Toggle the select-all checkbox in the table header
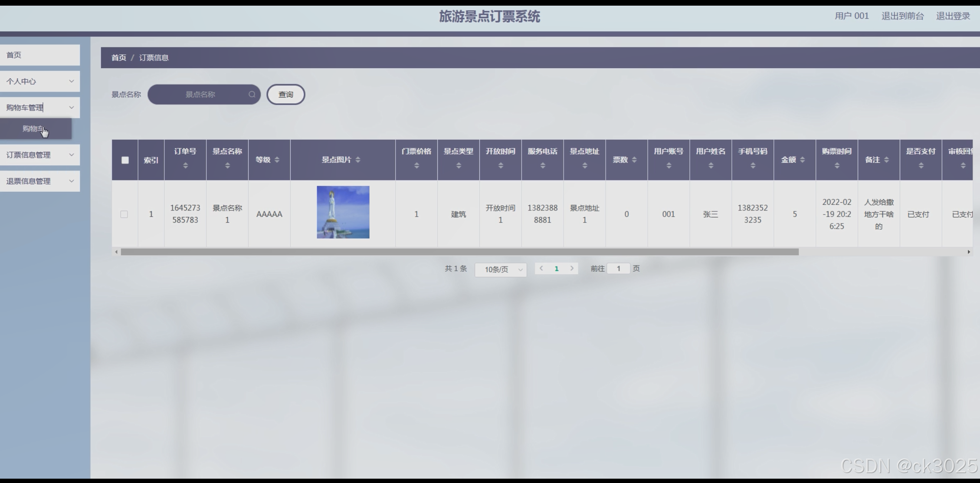Viewport: 980px width, 483px height. click(125, 160)
